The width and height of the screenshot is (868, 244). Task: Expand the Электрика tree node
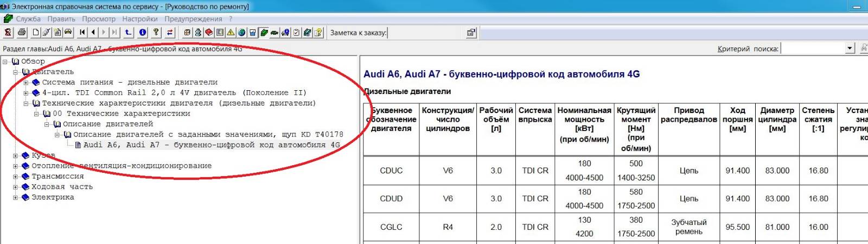16,197
